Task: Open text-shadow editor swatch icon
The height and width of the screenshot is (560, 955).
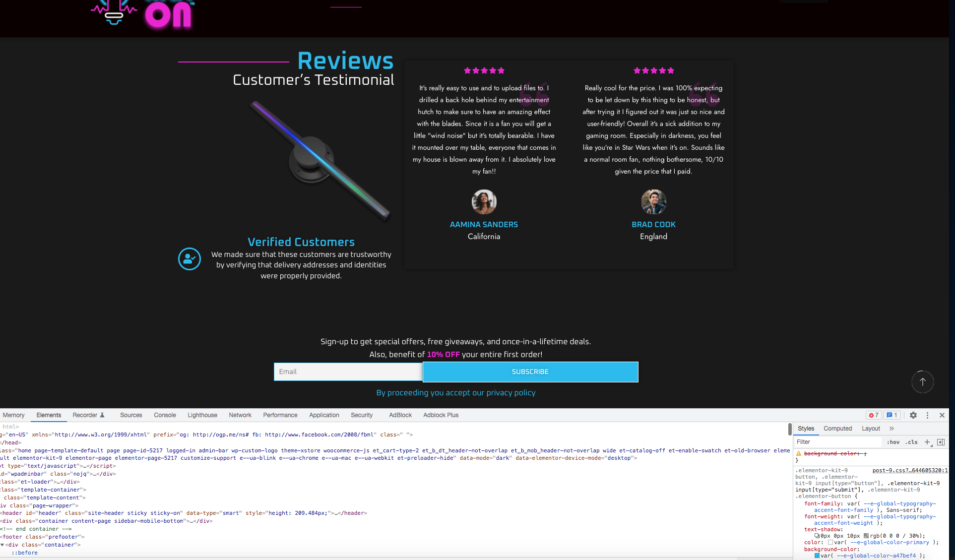Action: [817, 536]
